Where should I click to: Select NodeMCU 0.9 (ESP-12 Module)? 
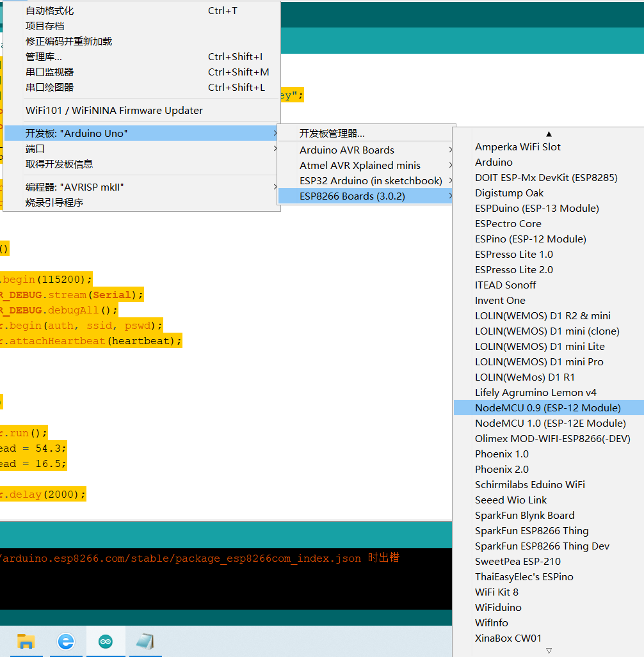coord(549,408)
